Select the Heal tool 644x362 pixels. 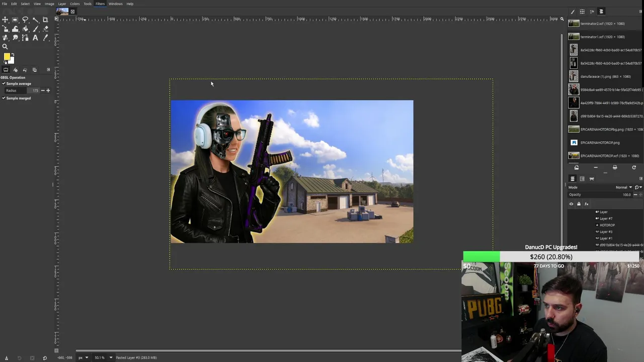5,38
